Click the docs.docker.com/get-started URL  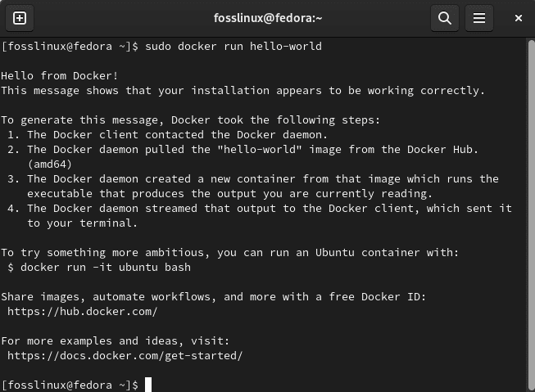point(125,356)
